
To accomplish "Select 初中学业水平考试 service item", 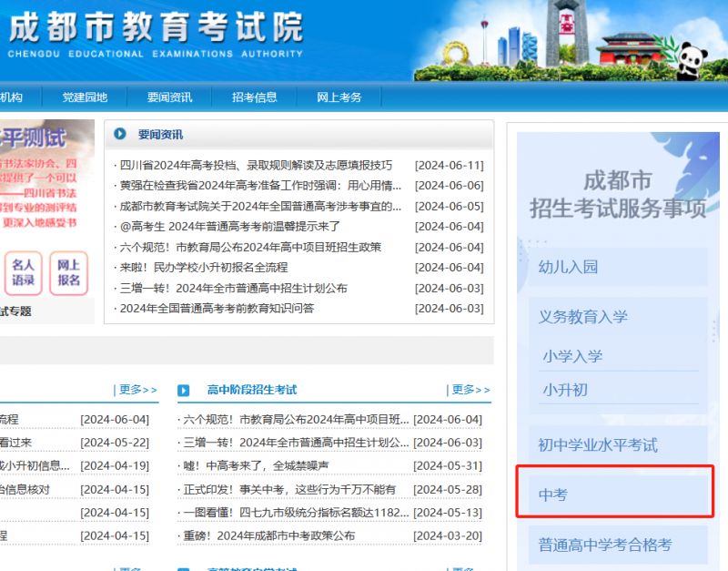I will (618, 445).
